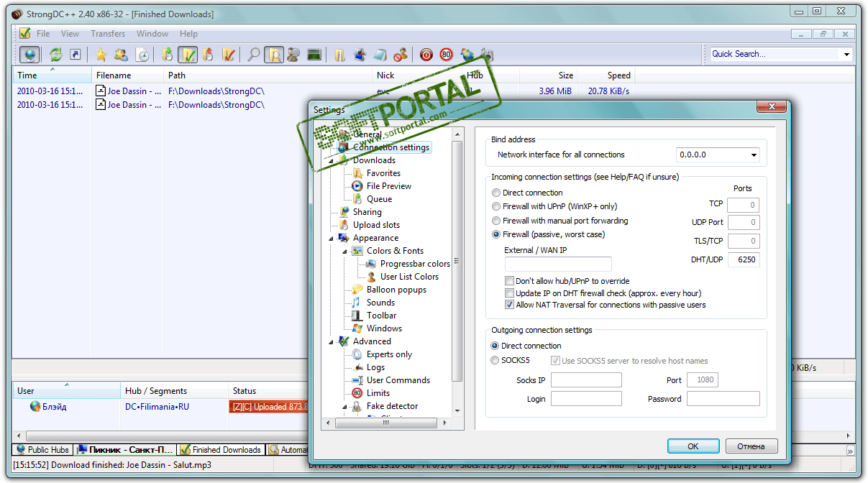The width and height of the screenshot is (868, 483).
Task: Open Balloon popups settings page
Action: (396, 290)
